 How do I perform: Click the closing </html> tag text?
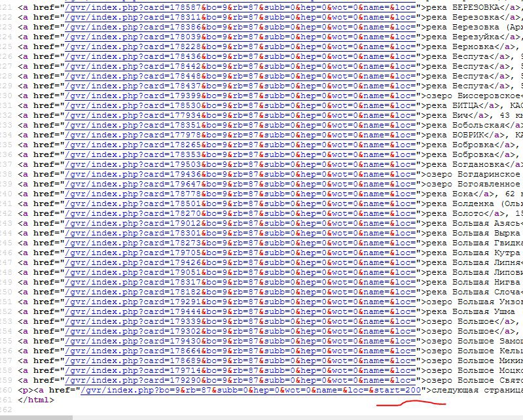pos(36,400)
